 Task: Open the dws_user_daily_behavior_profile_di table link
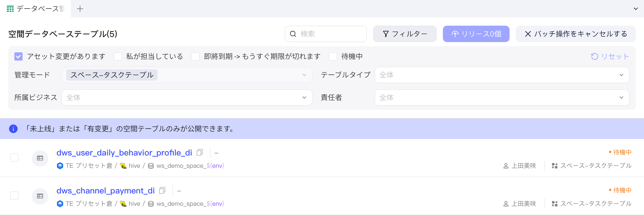point(124,153)
